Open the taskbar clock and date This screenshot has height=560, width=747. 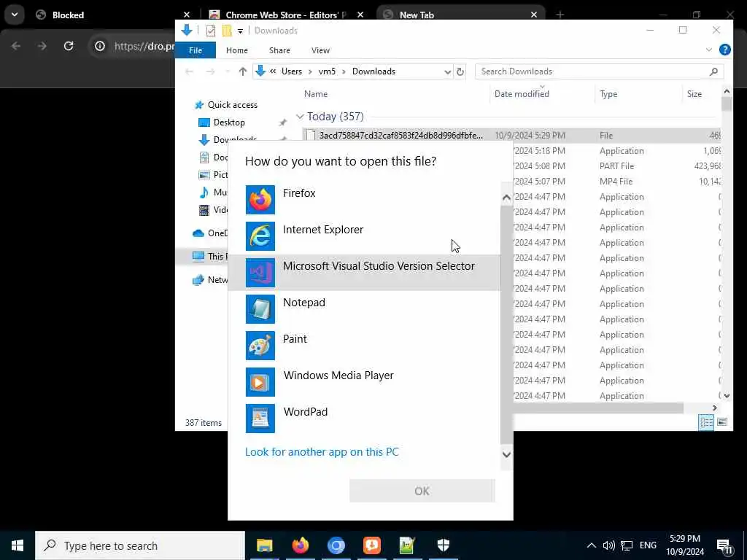(x=685, y=545)
